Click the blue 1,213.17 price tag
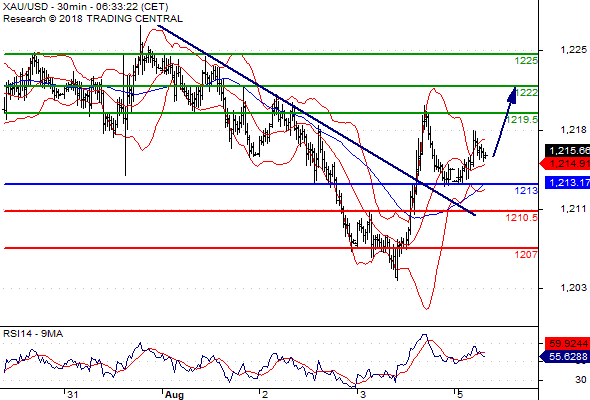Screen dimensions: 590x400 click(567, 183)
